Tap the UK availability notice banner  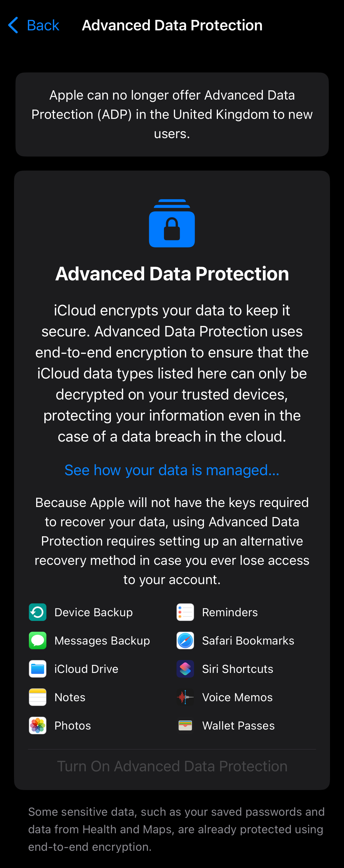point(172,114)
